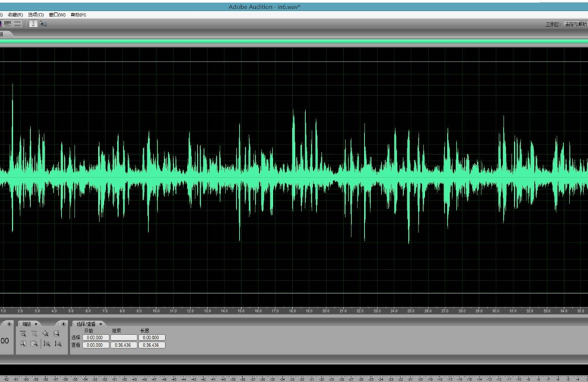Select the time selection I-beam tool
The height and width of the screenshot is (382, 588).
[x=33, y=23]
